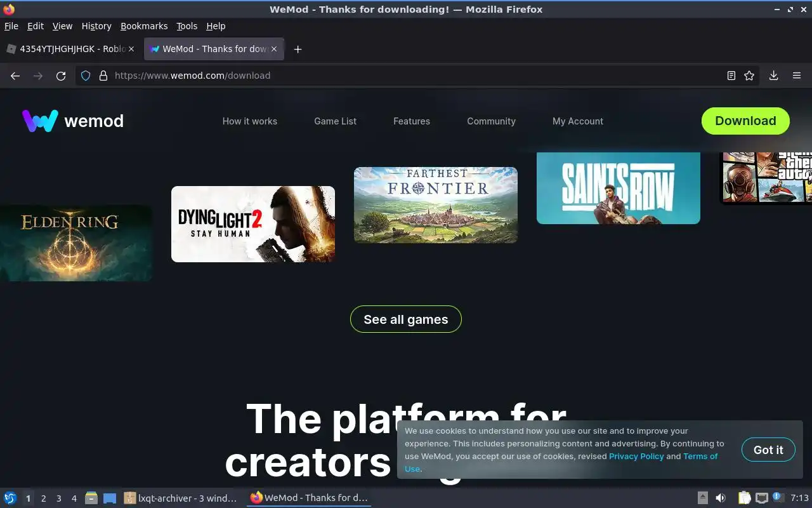The height and width of the screenshot is (508, 812).
Task: Click the site padlock security icon
Action: (x=103, y=76)
